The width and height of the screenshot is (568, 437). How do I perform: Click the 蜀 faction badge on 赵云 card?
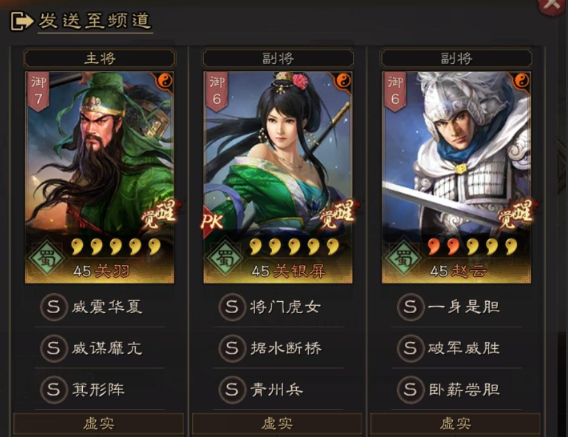(x=402, y=258)
